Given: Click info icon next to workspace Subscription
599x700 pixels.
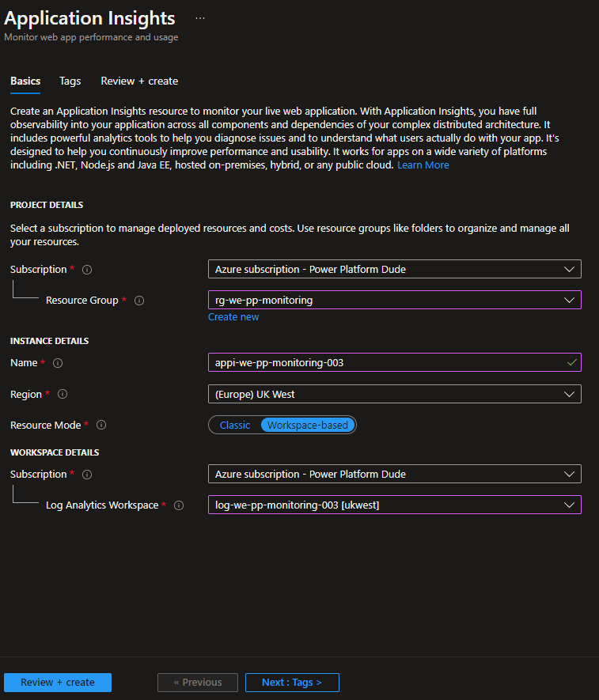Looking at the screenshot, I should [x=87, y=475].
